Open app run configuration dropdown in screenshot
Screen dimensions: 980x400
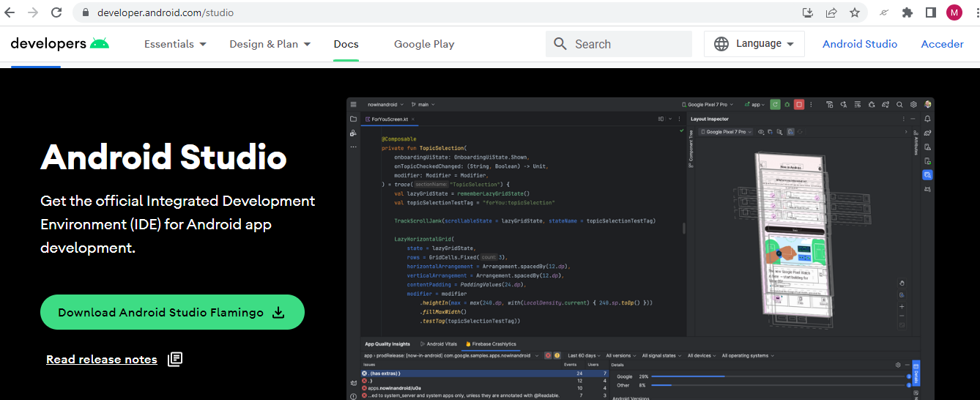754,105
